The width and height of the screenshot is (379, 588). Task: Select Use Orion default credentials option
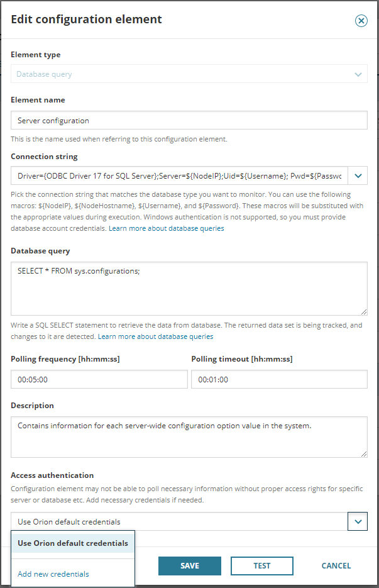[73, 543]
